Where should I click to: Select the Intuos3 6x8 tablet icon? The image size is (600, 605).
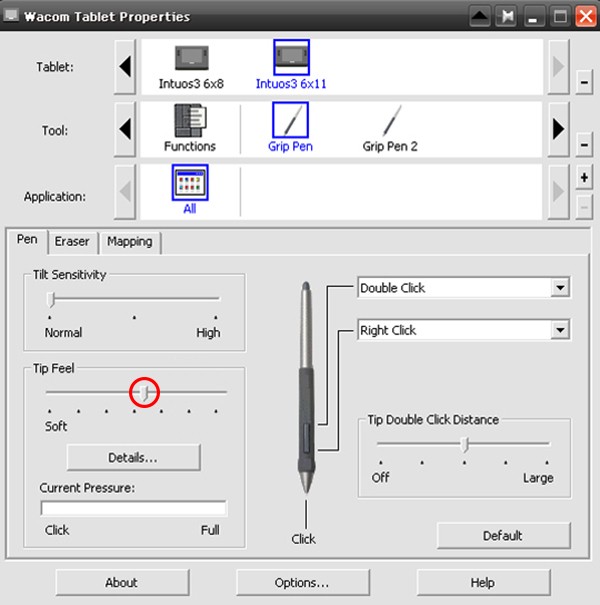click(191, 58)
